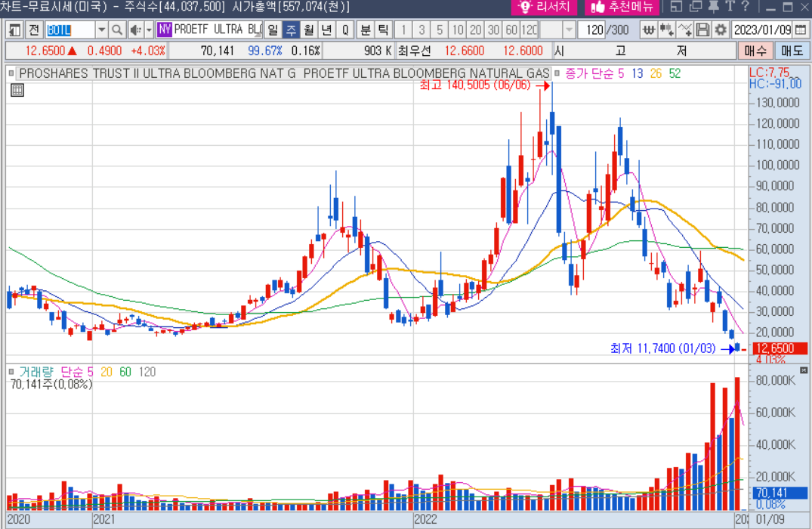Open the custom interval combo box arrow
Viewport: 812px width, 529px height.
(569, 30)
